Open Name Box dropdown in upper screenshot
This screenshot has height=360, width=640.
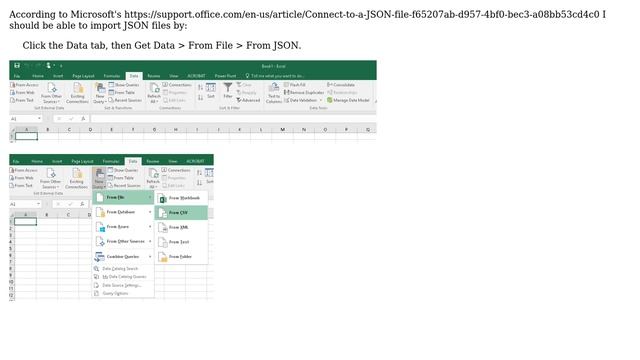(39, 119)
